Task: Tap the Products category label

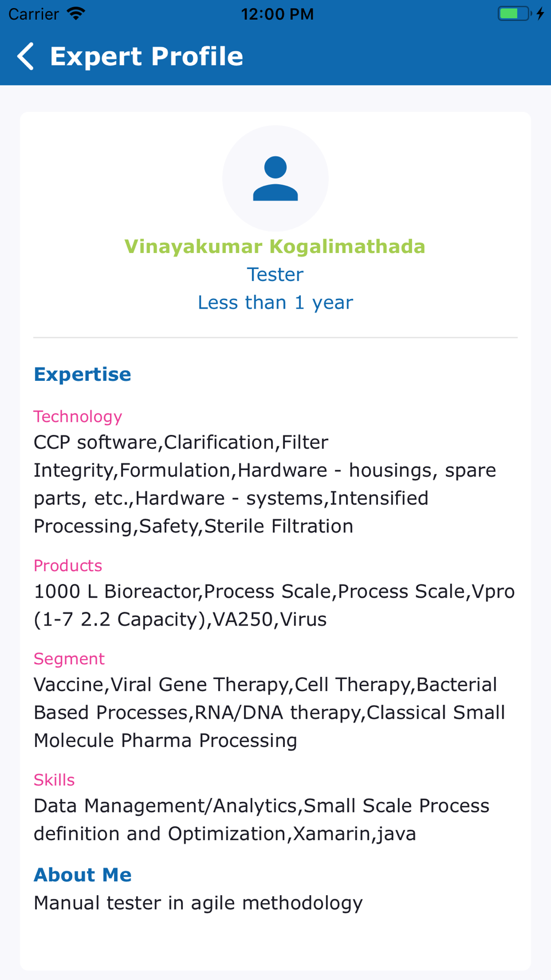Action: pyautogui.click(x=68, y=566)
